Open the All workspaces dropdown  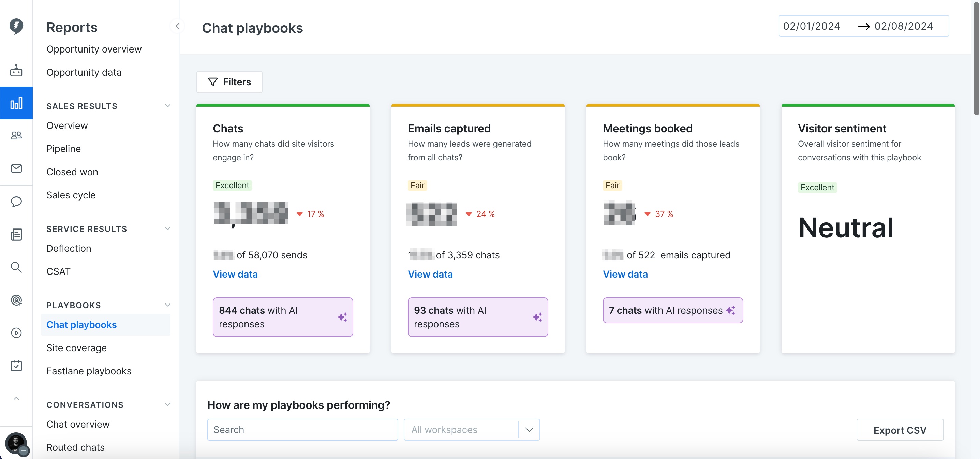click(x=472, y=430)
